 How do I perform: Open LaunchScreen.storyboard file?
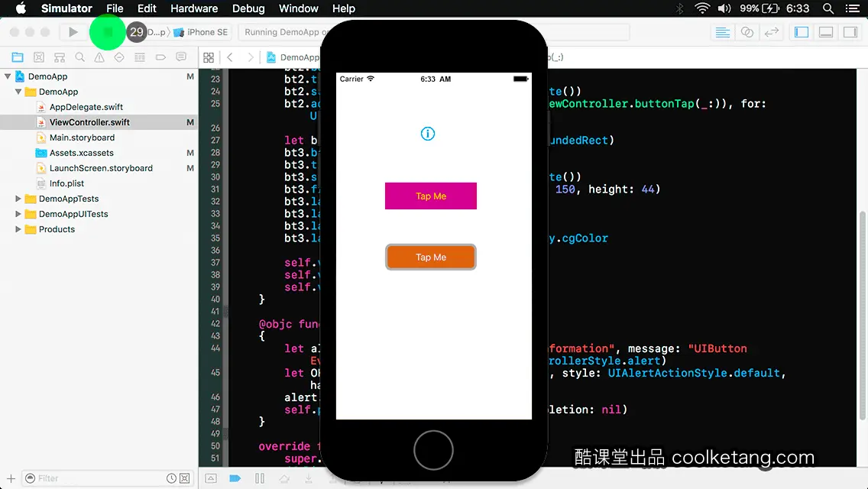99,168
